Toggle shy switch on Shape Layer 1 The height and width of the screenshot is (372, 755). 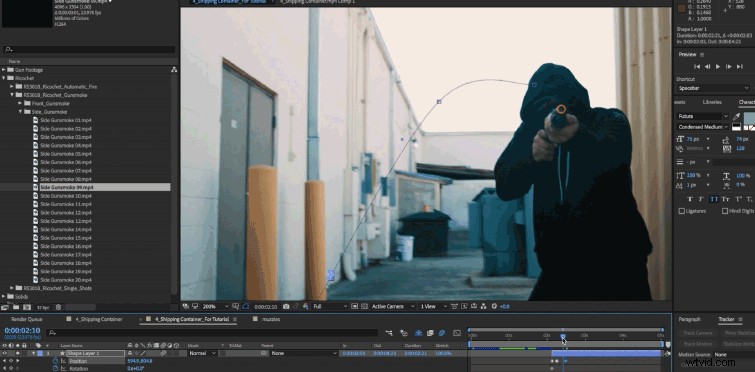(130, 353)
